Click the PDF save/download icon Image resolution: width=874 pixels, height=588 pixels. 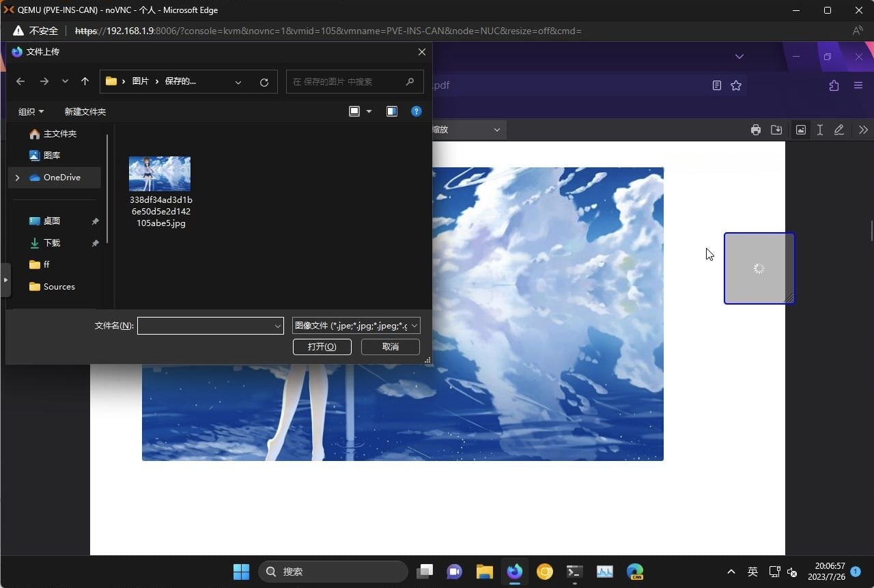point(776,130)
